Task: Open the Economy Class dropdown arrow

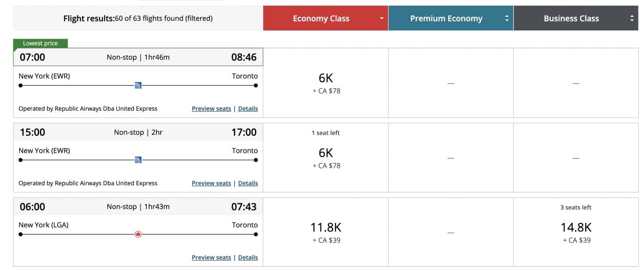Action: pyautogui.click(x=381, y=18)
